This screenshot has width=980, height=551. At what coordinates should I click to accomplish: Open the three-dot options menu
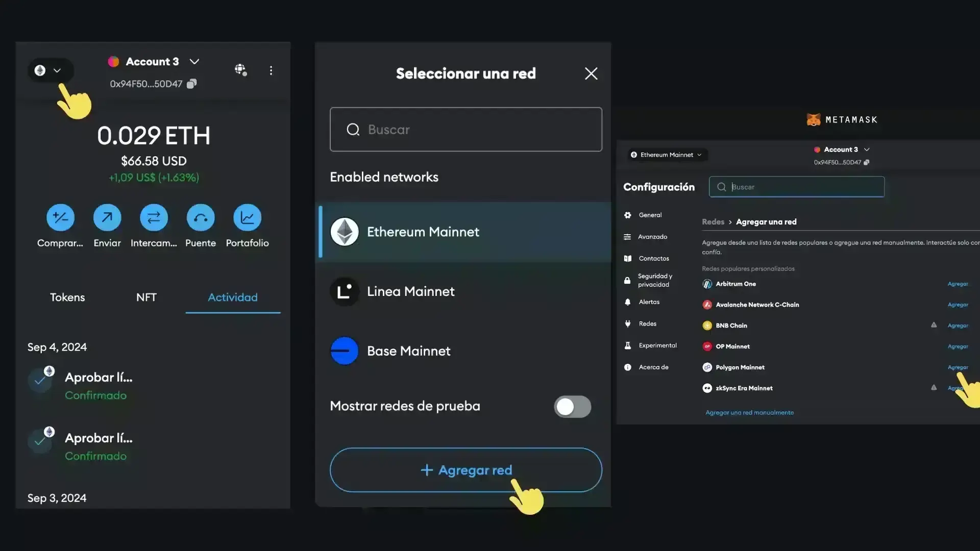point(271,70)
